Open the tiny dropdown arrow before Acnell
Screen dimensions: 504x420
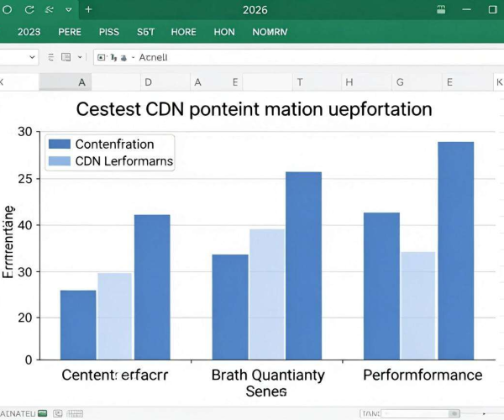133,58
